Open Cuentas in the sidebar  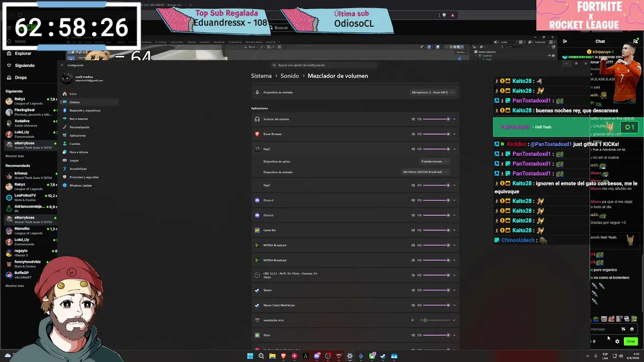(x=90, y=144)
